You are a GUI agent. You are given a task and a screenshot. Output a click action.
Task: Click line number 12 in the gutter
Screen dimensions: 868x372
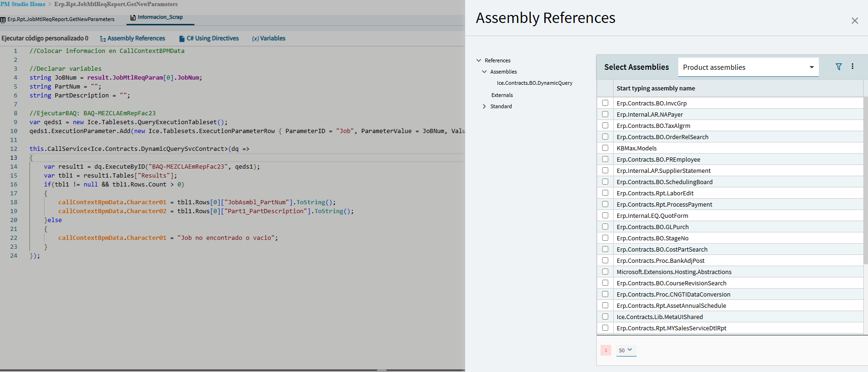point(14,149)
